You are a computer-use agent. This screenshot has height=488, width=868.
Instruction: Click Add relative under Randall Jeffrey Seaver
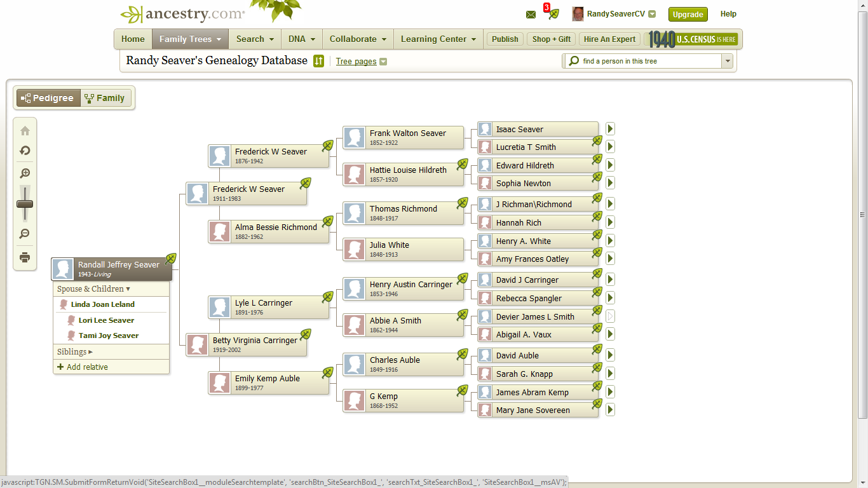point(83,367)
